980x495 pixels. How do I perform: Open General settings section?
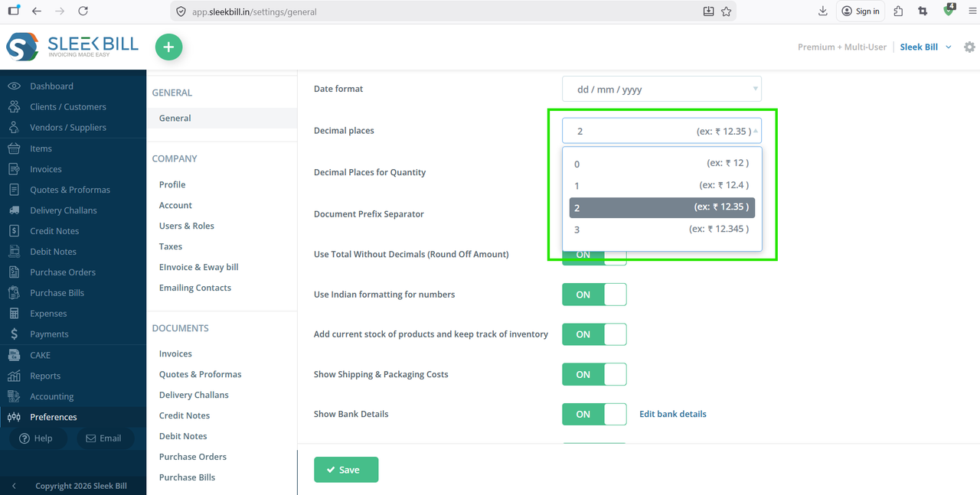175,118
